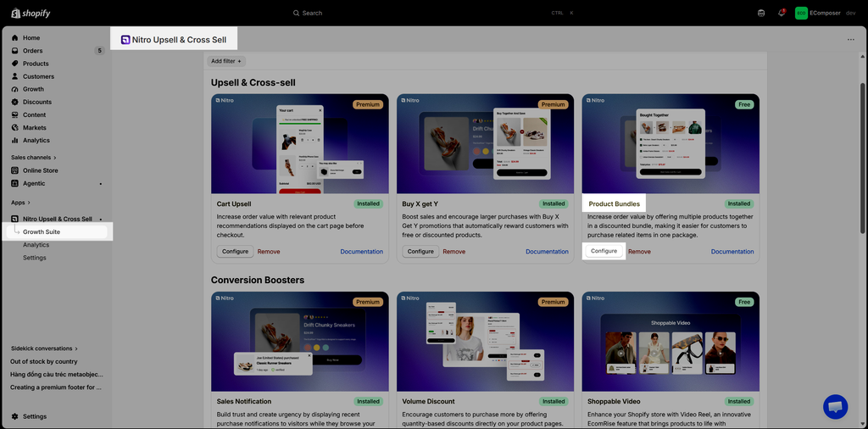The image size is (868, 429).
Task: Open the Product Bundles preview image
Action: tap(671, 144)
